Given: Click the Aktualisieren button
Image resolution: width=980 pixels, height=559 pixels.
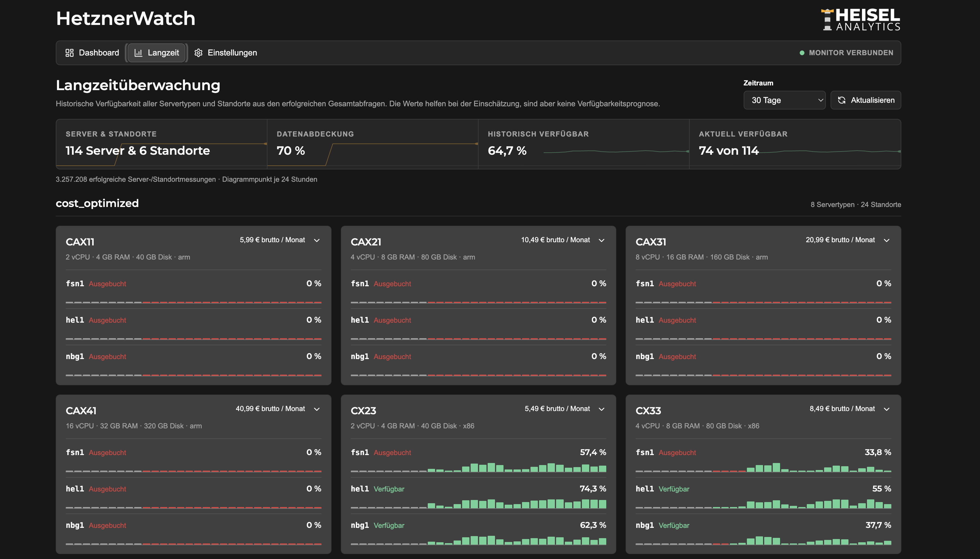Looking at the screenshot, I should click(x=866, y=100).
